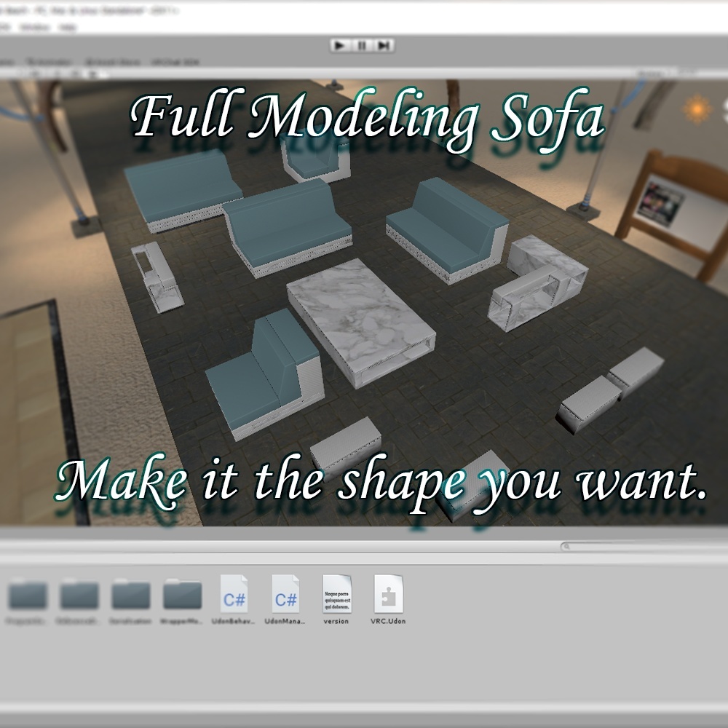Click the project browser search field
Image resolution: width=728 pixels, height=728 pixels.
[643, 547]
